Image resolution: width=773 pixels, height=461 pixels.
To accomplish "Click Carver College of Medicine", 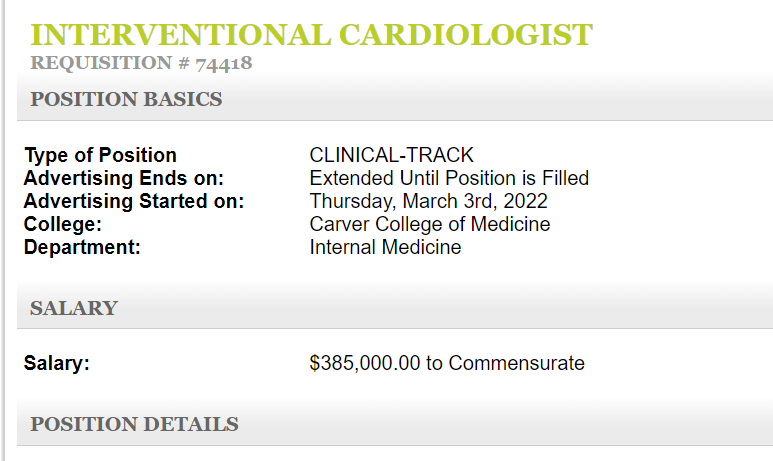I will pyautogui.click(x=429, y=224).
